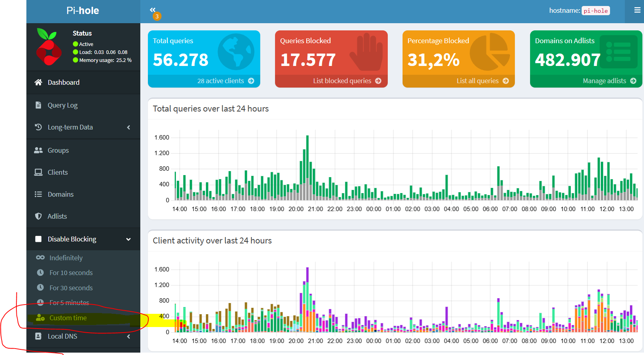Click the Local DNS address book icon

[x=38, y=336]
